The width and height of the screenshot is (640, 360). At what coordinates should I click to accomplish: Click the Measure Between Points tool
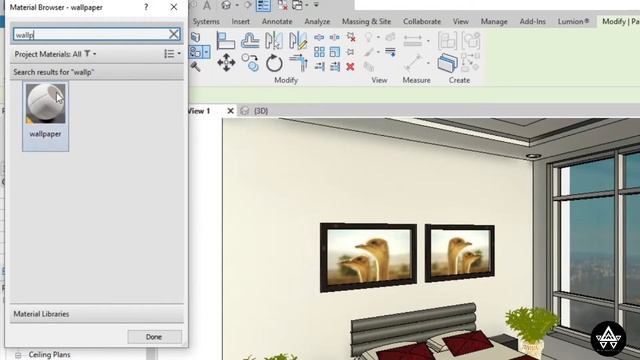pos(413,63)
